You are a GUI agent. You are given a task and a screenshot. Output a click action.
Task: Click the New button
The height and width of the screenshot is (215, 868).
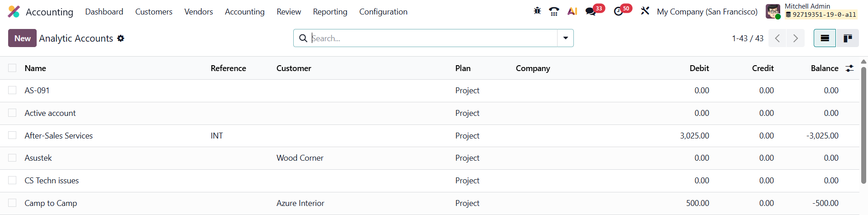22,38
